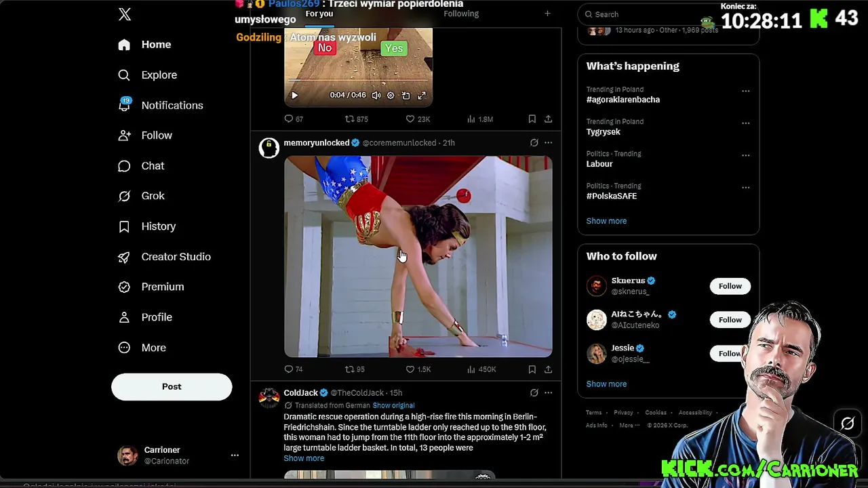Like the video post with 23K likes
This screenshot has width=868, height=488.
coord(418,119)
